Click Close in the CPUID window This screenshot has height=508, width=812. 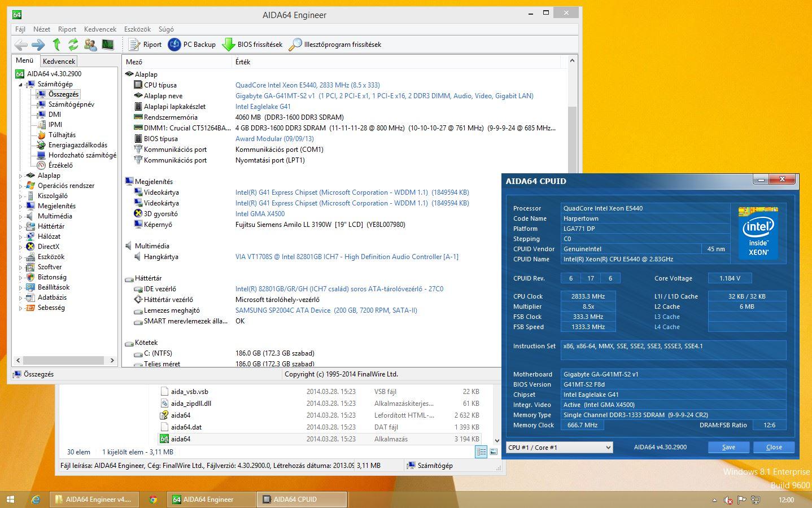[774, 447]
